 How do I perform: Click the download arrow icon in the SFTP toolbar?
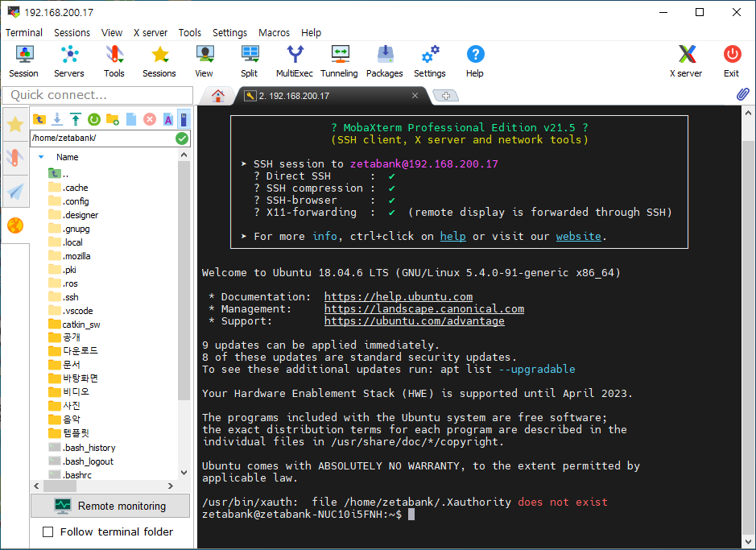coord(57,118)
